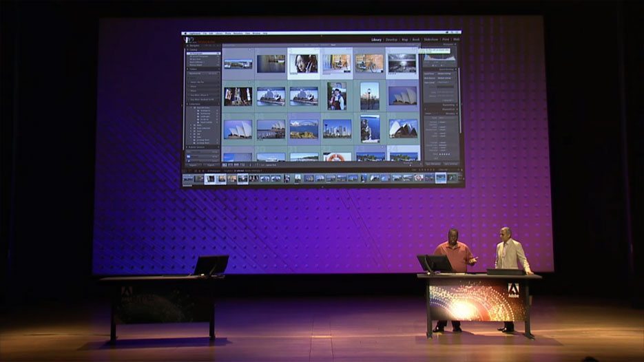Open the Photo menu
The width and height of the screenshot is (644, 362).
228,33
